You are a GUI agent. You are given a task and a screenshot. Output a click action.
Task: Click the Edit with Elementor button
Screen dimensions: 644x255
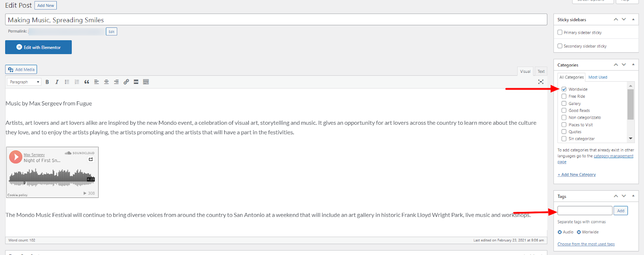[x=38, y=47]
